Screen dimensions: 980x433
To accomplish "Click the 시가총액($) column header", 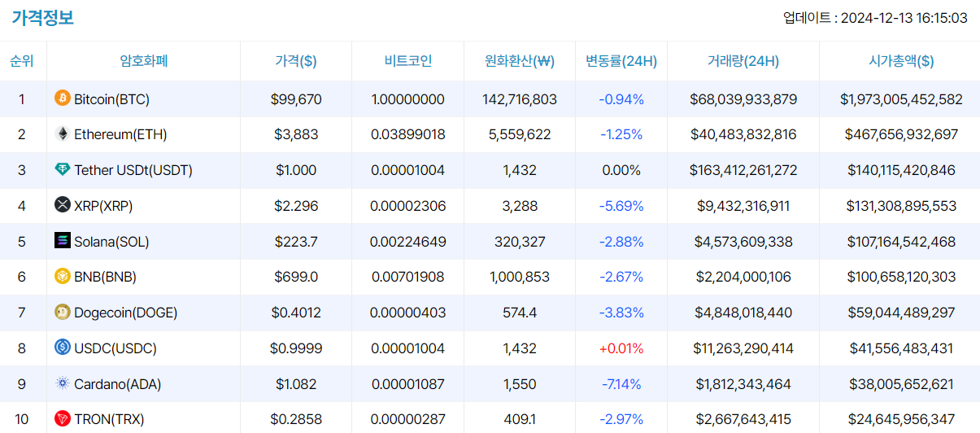I will click(901, 61).
